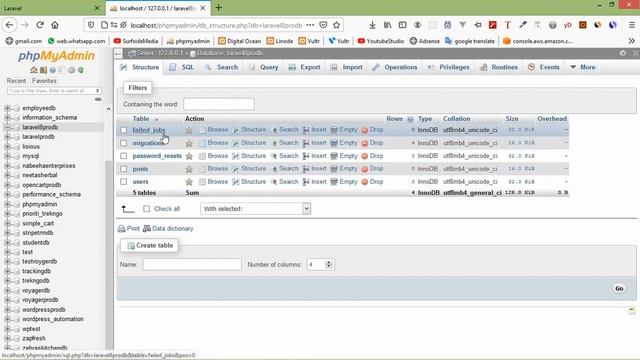Click the favorite star for failed_jobs
The image size is (640, 360).
click(189, 130)
